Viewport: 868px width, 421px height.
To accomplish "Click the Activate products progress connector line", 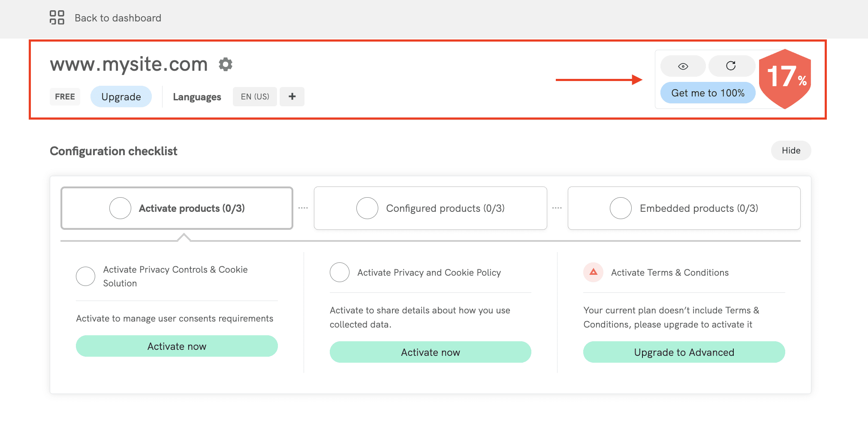I will point(303,207).
